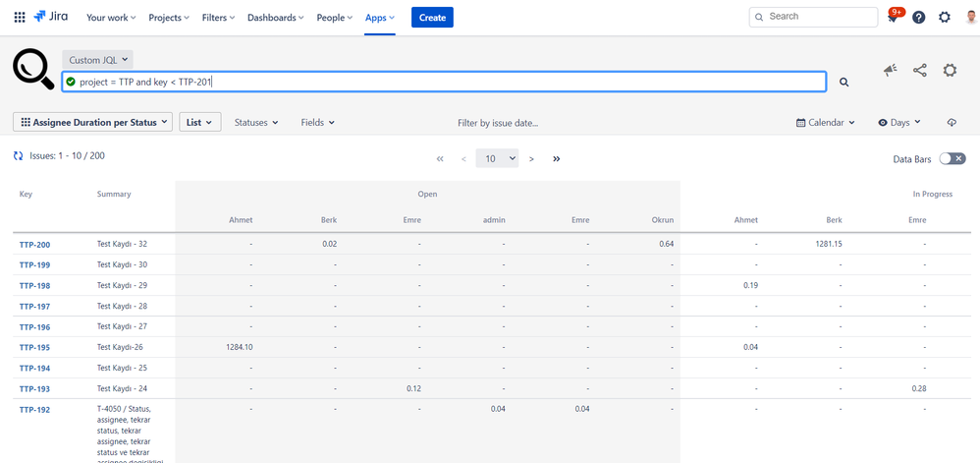This screenshot has height=463, width=980.
Task: Click the Jira logo
Action: [51, 17]
